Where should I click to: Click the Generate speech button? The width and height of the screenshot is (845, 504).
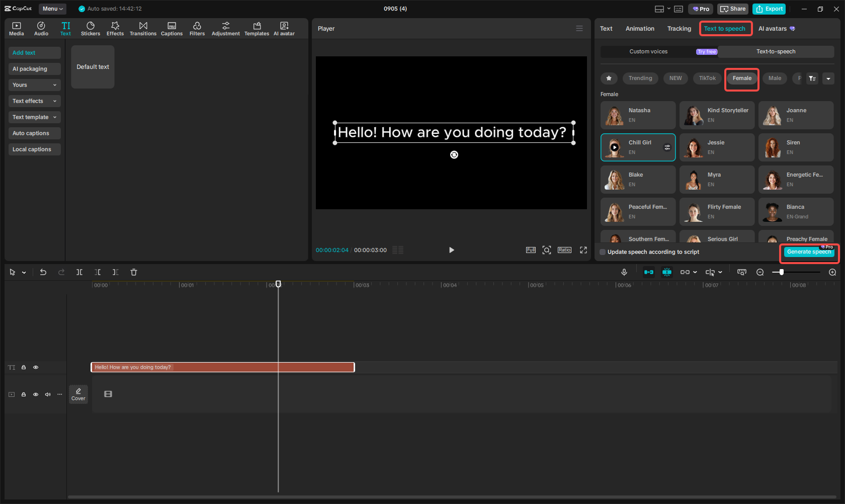(809, 252)
